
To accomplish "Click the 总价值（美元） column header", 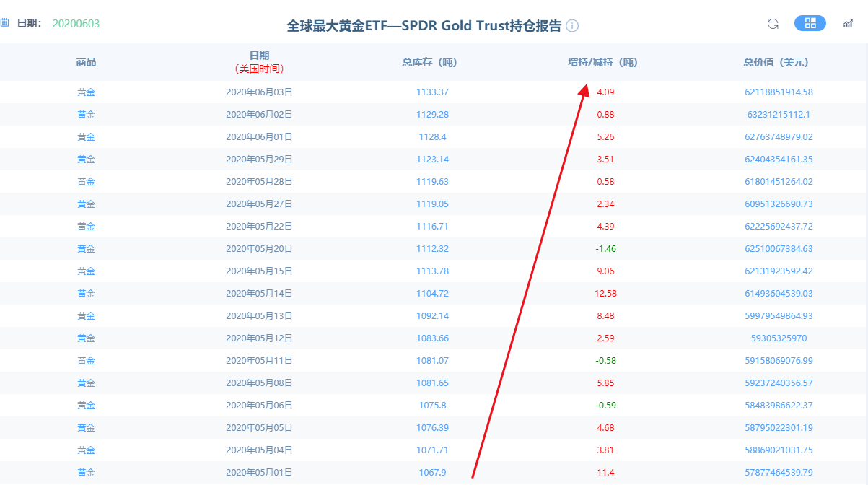I will tap(779, 63).
